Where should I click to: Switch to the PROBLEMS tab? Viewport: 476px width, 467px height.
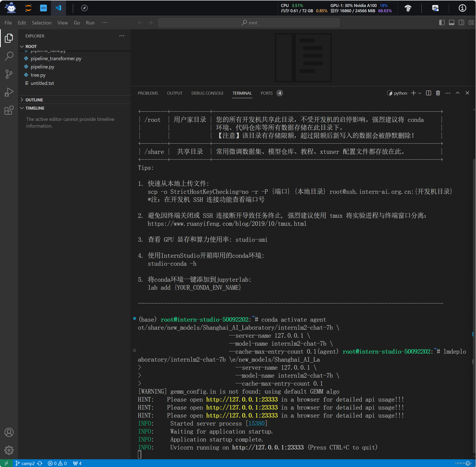[148, 93]
